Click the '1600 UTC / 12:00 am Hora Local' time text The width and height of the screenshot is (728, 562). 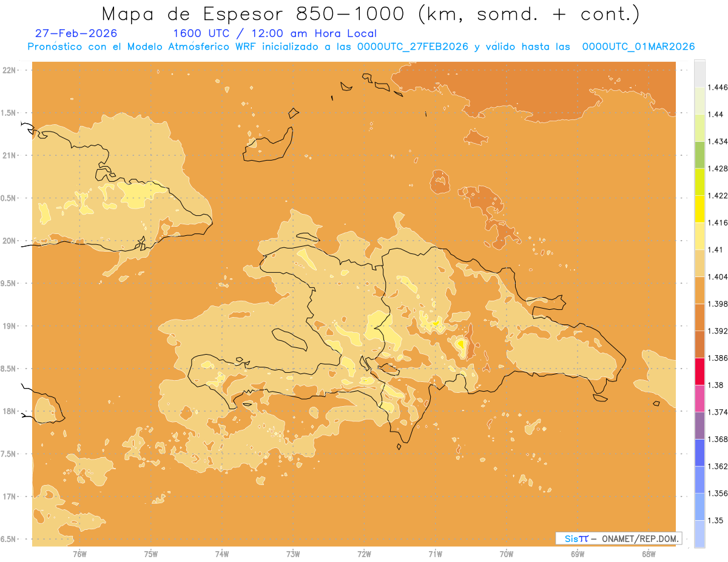(275, 33)
